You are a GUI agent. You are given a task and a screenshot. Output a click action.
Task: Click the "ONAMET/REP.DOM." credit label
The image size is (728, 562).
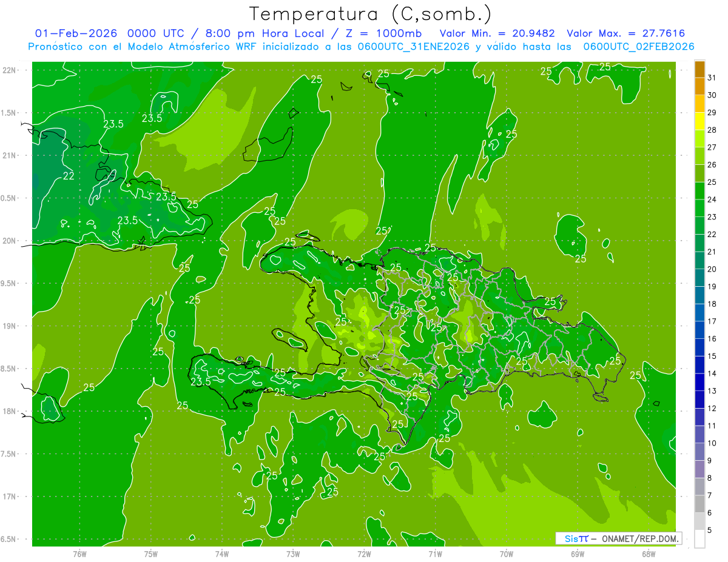tap(640, 538)
